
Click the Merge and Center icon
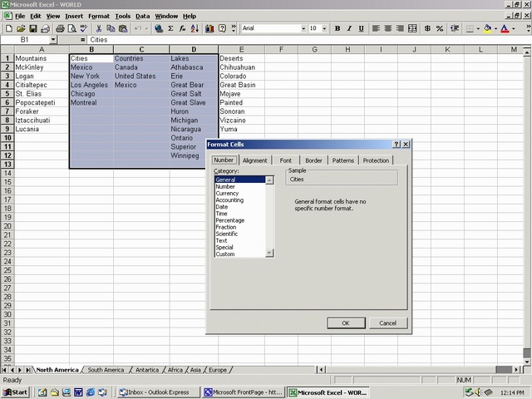click(412, 28)
